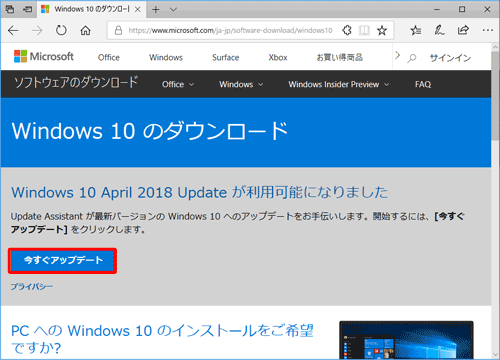The width and height of the screenshot is (500, 360).
Task: Expand more navigation items arrow
Action: coord(397,56)
